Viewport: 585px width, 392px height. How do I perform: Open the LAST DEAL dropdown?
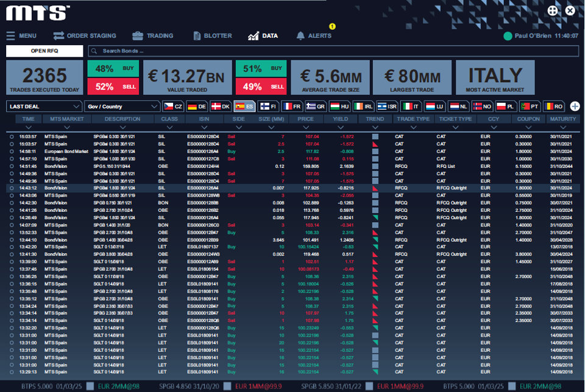pyautogui.click(x=44, y=107)
